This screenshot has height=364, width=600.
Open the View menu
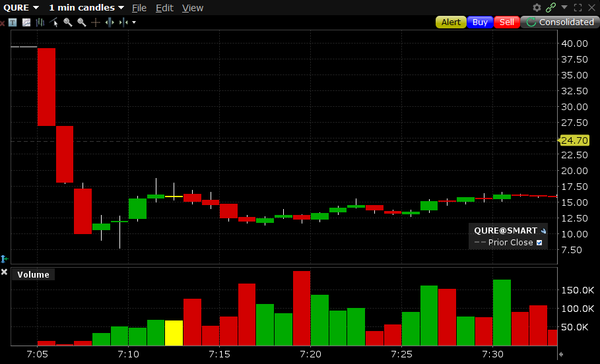point(193,8)
